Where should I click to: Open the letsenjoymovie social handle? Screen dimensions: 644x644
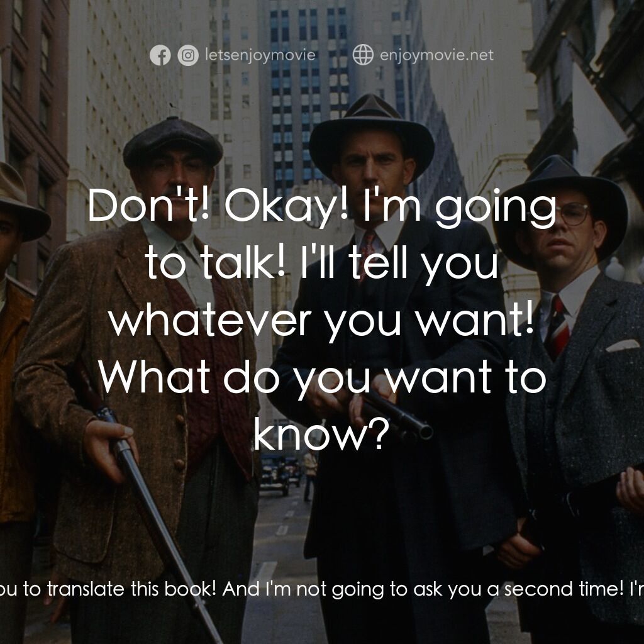coord(260,55)
